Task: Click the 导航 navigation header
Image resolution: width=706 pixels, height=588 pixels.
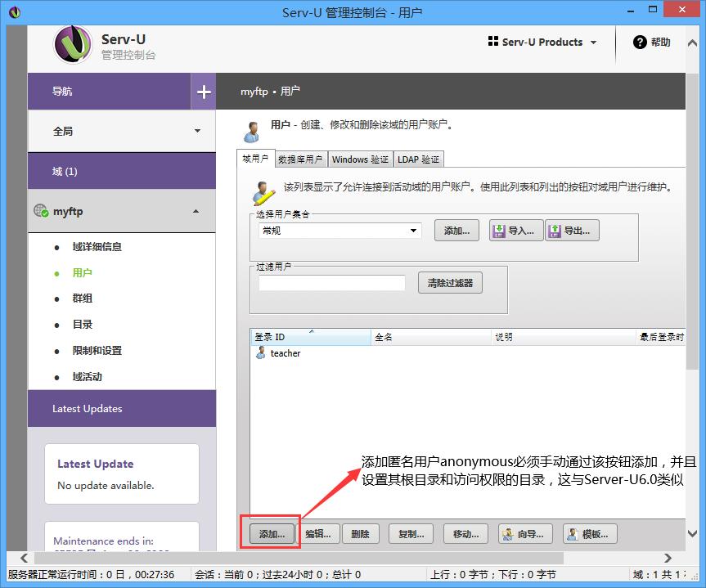Action: [110, 92]
